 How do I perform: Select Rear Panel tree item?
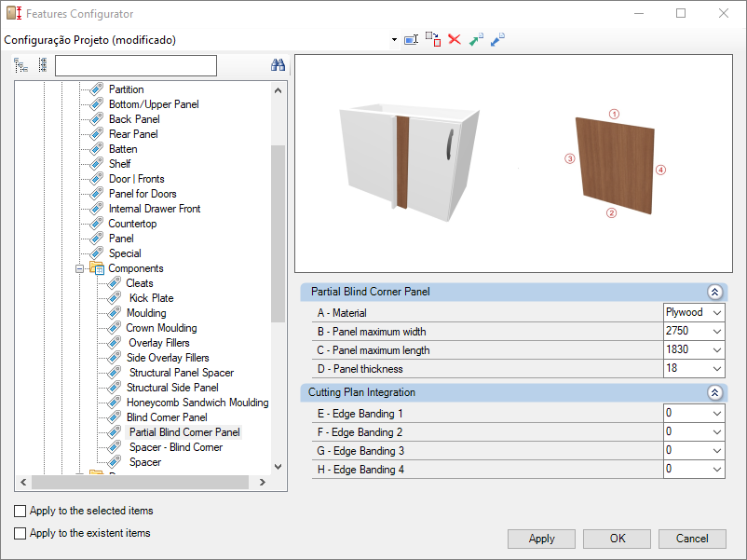[x=133, y=134]
